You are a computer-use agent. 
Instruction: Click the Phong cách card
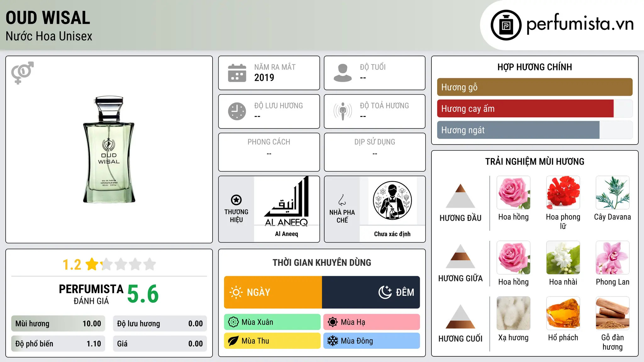[x=269, y=152]
